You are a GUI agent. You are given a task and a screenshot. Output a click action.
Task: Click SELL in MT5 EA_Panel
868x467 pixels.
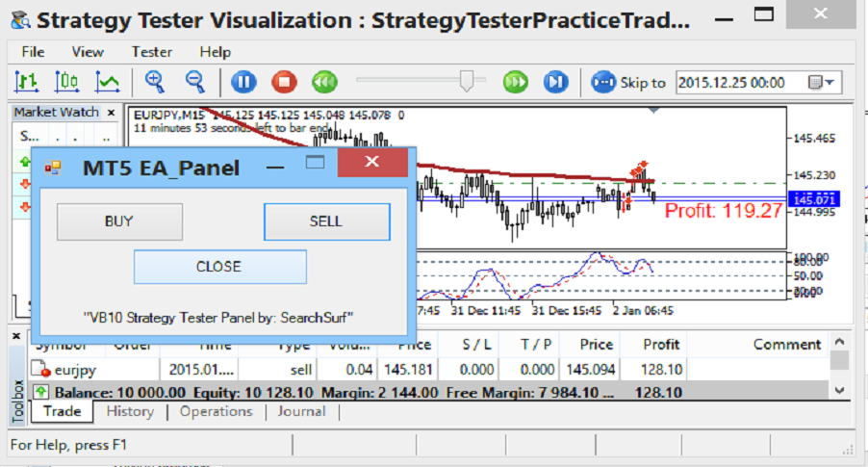pos(326,221)
